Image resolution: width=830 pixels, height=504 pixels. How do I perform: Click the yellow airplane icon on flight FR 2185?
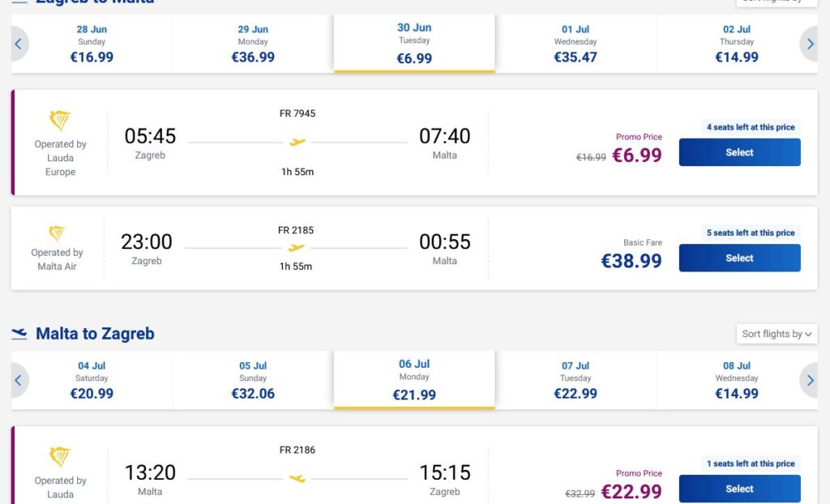coord(296,248)
